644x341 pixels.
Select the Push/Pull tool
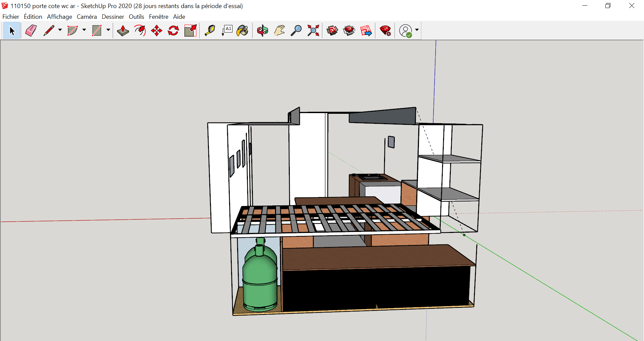[x=123, y=31]
